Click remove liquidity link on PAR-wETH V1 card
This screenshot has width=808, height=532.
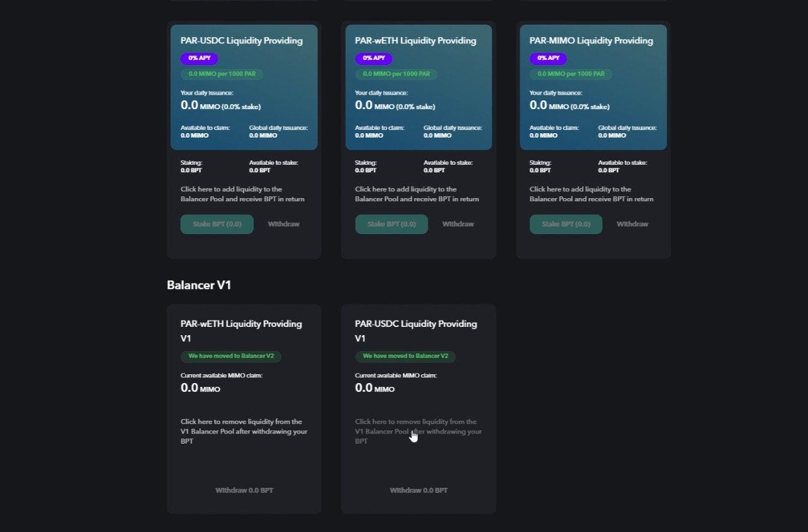coord(244,431)
